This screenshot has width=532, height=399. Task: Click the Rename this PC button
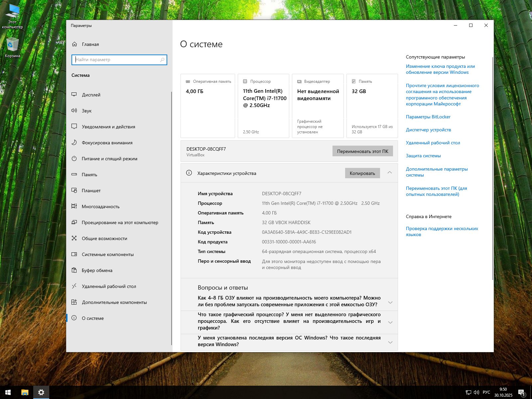click(x=362, y=151)
